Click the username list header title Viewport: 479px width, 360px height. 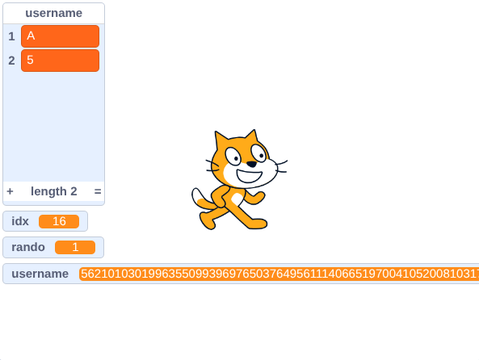(x=54, y=13)
